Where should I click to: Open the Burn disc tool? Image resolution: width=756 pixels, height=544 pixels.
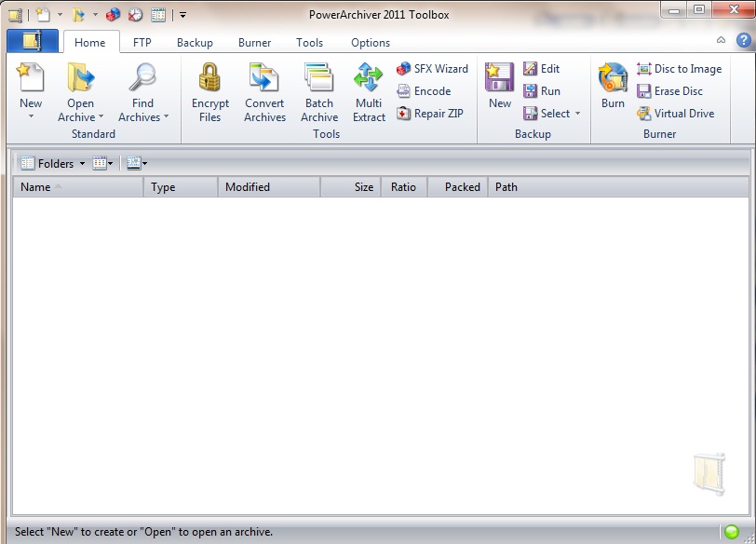point(613,86)
